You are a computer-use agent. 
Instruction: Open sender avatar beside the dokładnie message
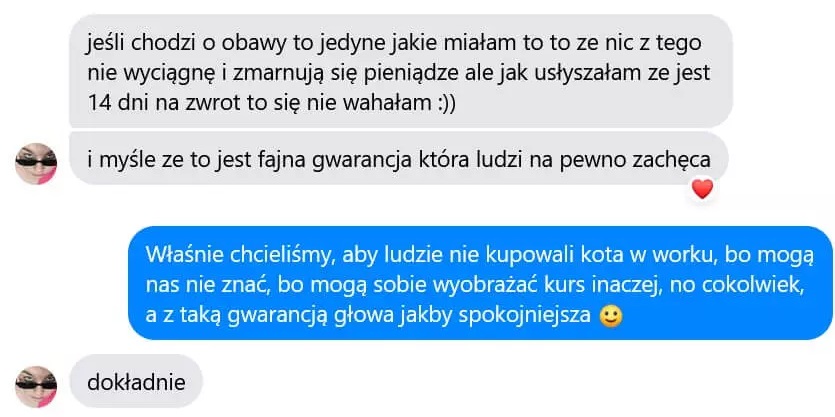[36, 386]
